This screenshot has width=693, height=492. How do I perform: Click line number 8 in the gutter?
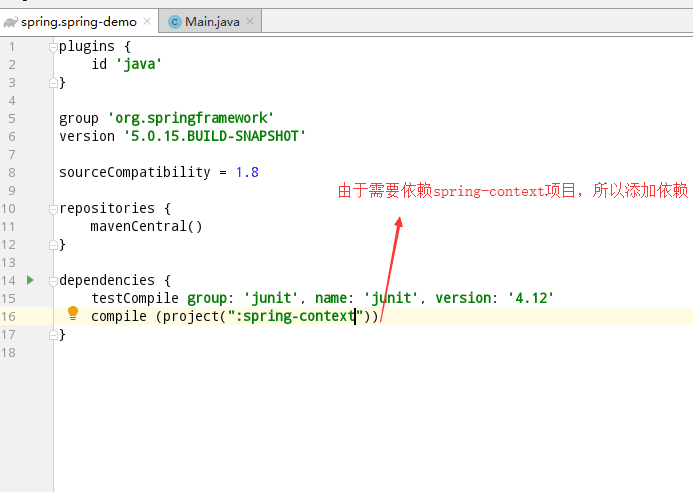(x=12, y=172)
